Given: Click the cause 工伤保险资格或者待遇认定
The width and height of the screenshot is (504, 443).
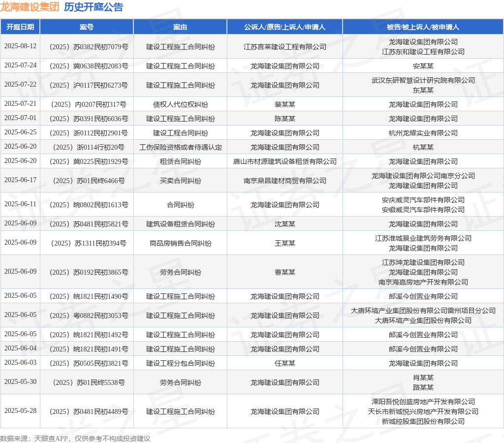Looking at the screenshot, I should [180, 147].
